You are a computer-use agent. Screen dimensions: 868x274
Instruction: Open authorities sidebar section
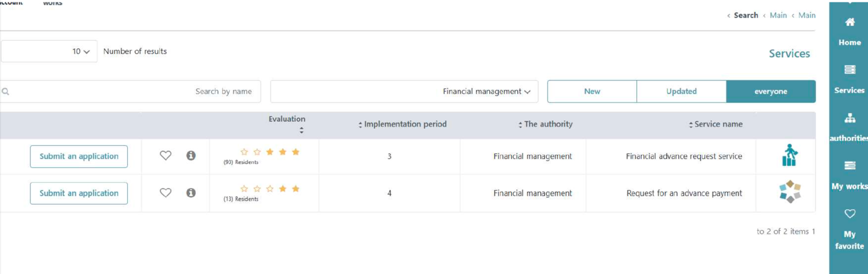coord(849,128)
